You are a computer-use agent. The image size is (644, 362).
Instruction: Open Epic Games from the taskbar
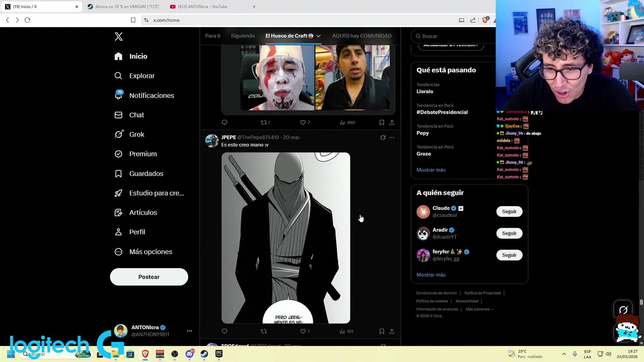click(x=218, y=354)
